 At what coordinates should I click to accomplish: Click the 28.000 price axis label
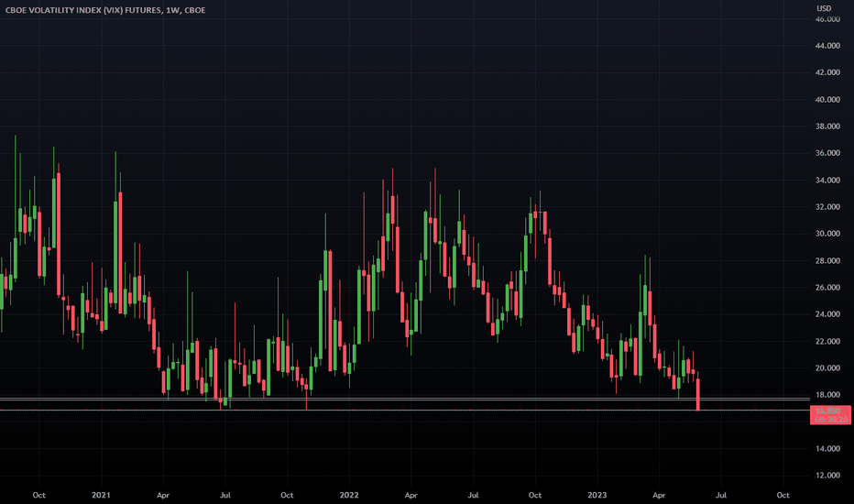[827, 261]
